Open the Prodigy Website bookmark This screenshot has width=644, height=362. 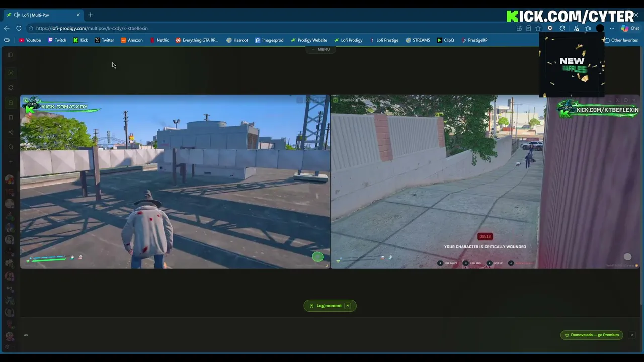click(x=308, y=40)
